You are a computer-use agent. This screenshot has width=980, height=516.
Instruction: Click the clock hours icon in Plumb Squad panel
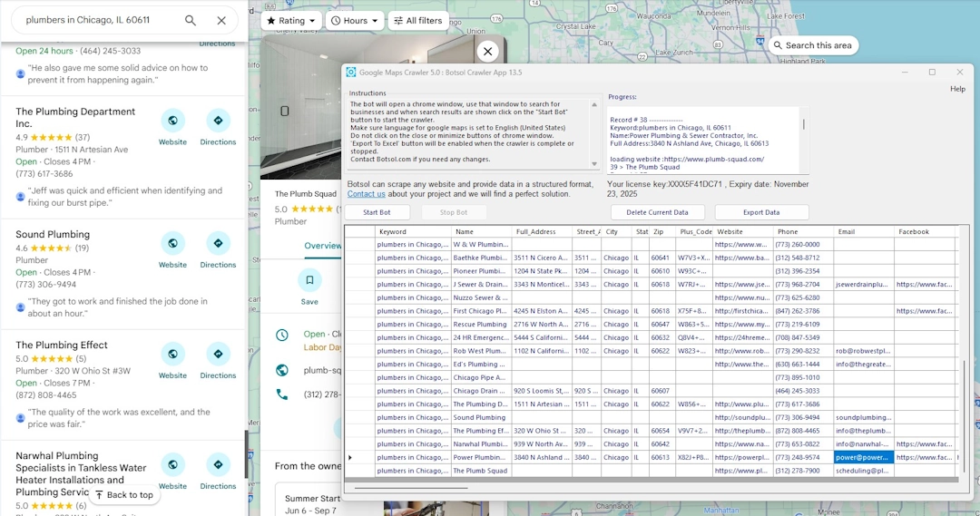[x=282, y=335]
